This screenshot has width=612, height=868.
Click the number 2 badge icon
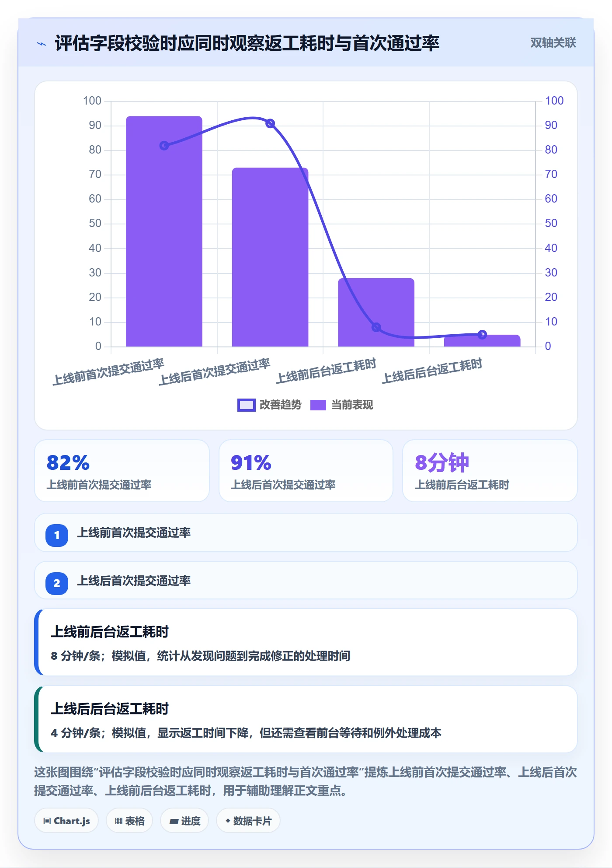click(57, 583)
